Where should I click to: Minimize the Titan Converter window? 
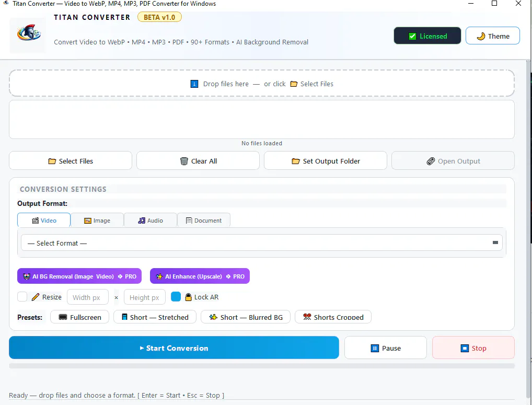(x=470, y=3)
